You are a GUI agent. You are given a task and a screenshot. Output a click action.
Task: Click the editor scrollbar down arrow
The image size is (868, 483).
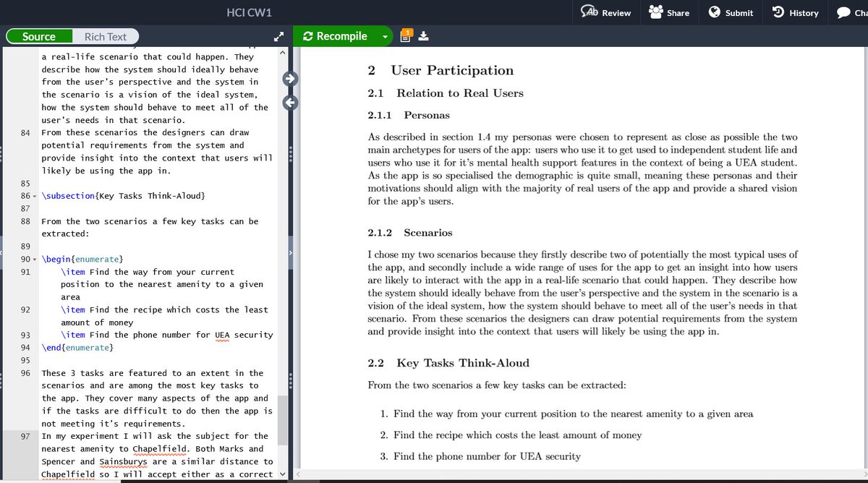point(282,474)
